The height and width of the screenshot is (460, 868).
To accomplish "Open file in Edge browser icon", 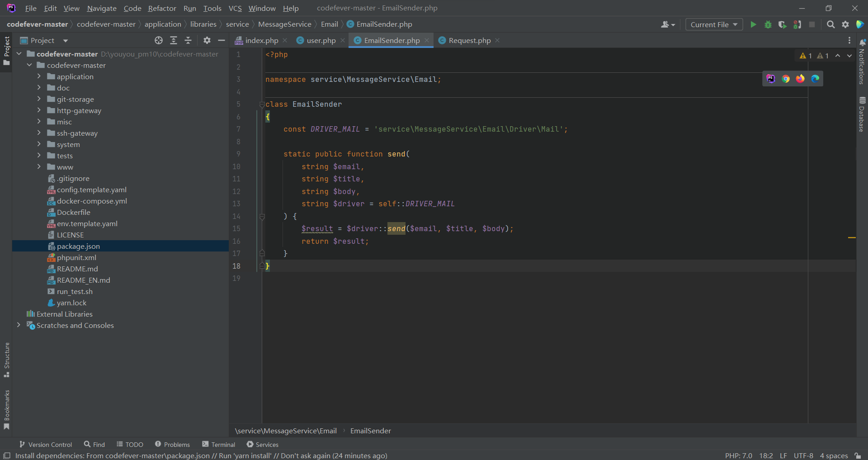I will click(815, 79).
